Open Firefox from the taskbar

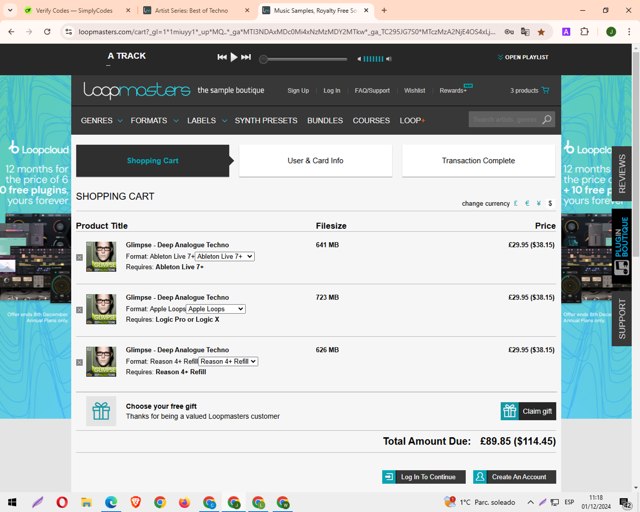click(184, 502)
